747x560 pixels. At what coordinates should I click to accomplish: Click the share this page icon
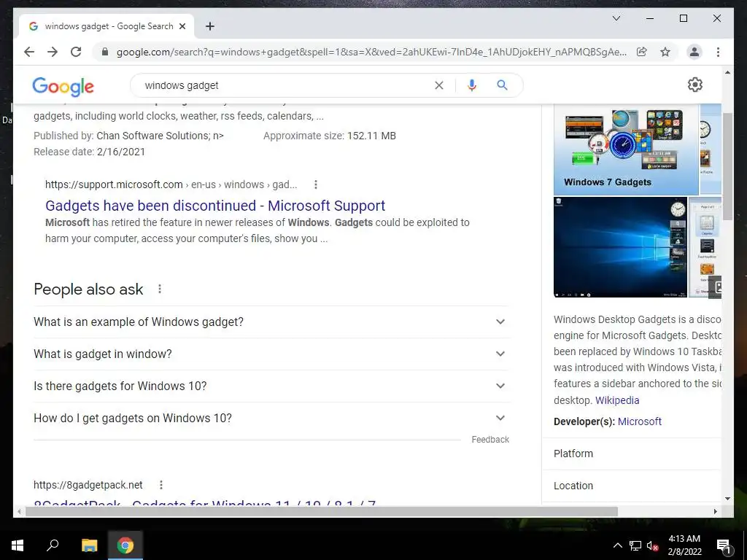click(642, 52)
